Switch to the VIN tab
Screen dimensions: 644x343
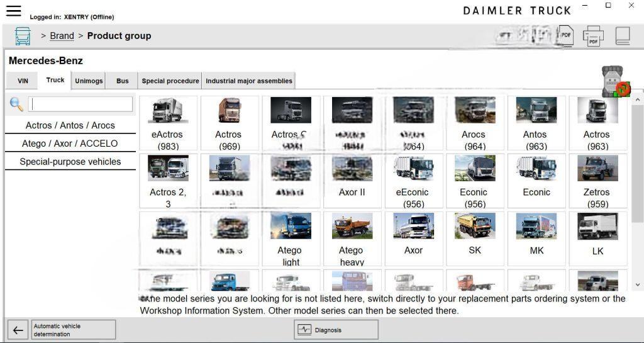[x=23, y=81]
